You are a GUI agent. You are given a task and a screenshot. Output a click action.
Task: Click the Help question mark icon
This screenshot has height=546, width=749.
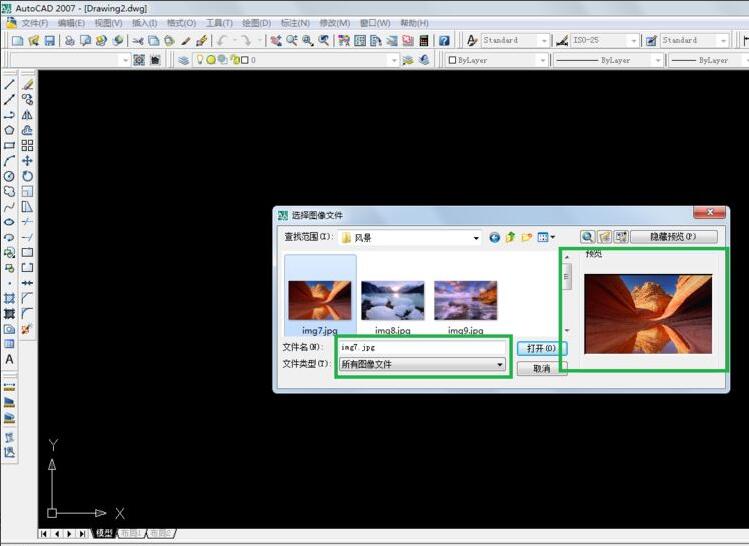point(444,41)
